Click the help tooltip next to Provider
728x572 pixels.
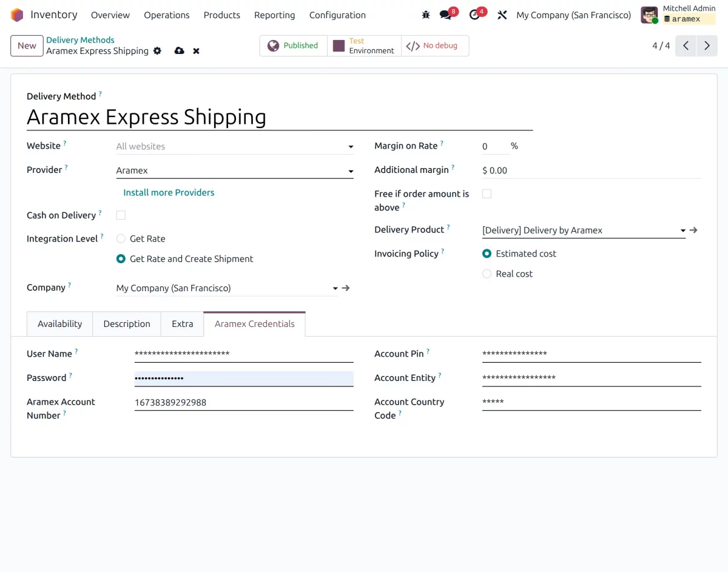point(66,168)
